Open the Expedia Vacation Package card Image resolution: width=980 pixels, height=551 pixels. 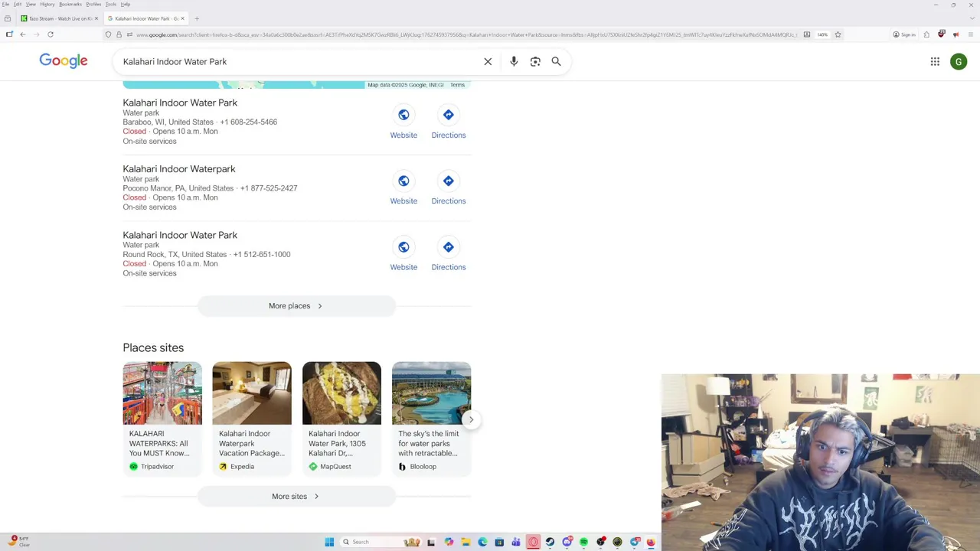coord(252,418)
